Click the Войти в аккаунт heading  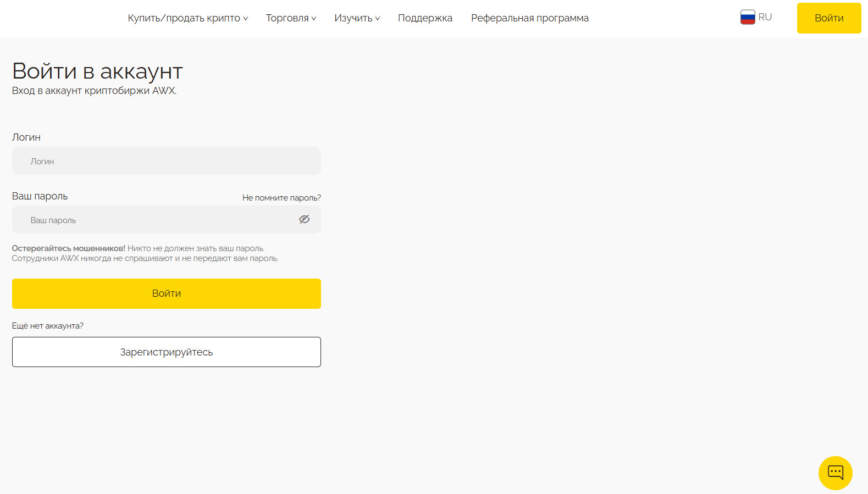tap(97, 71)
